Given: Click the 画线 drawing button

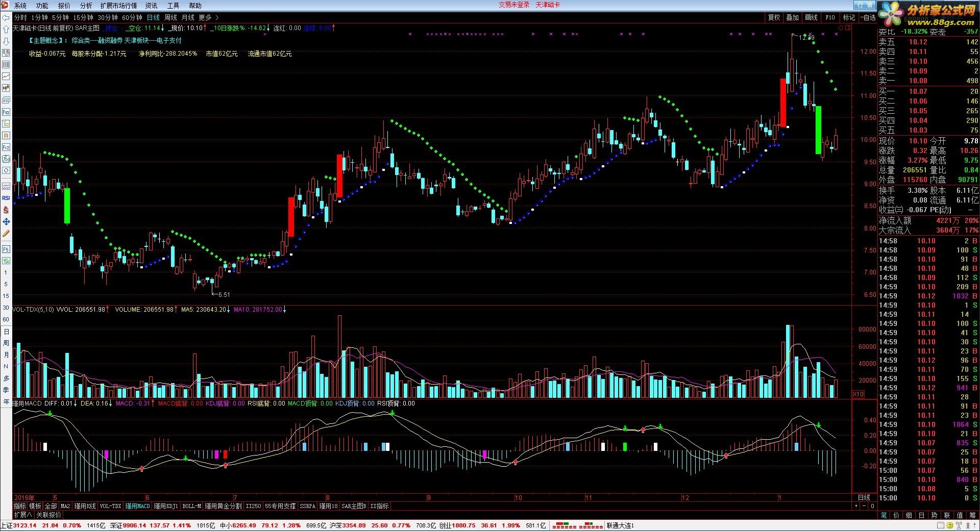Looking at the screenshot, I should [x=811, y=17].
